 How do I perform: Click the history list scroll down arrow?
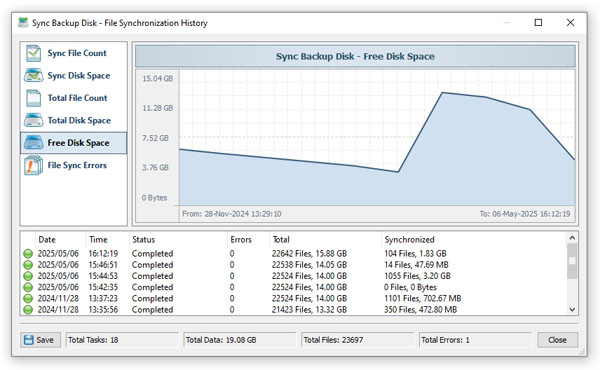click(572, 309)
